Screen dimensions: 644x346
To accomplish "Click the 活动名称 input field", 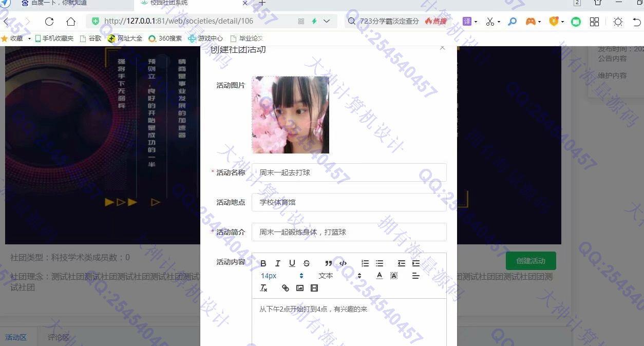I will pyautogui.click(x=349, y=172).
